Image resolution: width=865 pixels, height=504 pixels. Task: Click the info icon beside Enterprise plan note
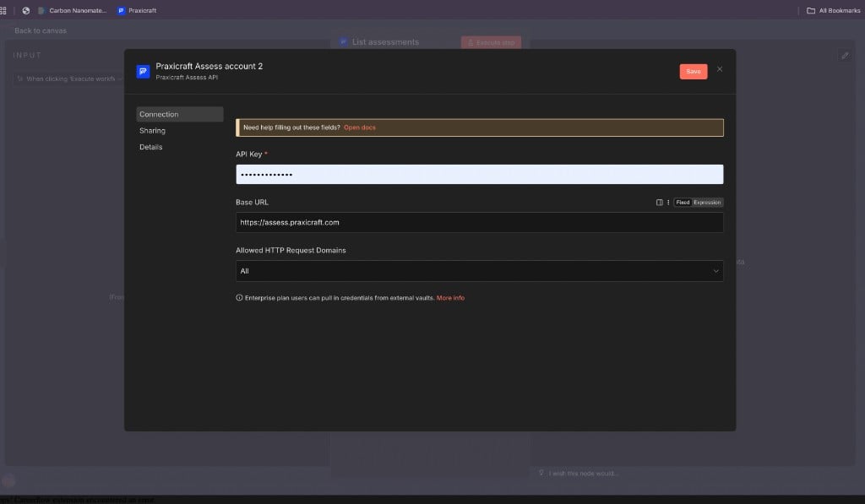point(239,298)
